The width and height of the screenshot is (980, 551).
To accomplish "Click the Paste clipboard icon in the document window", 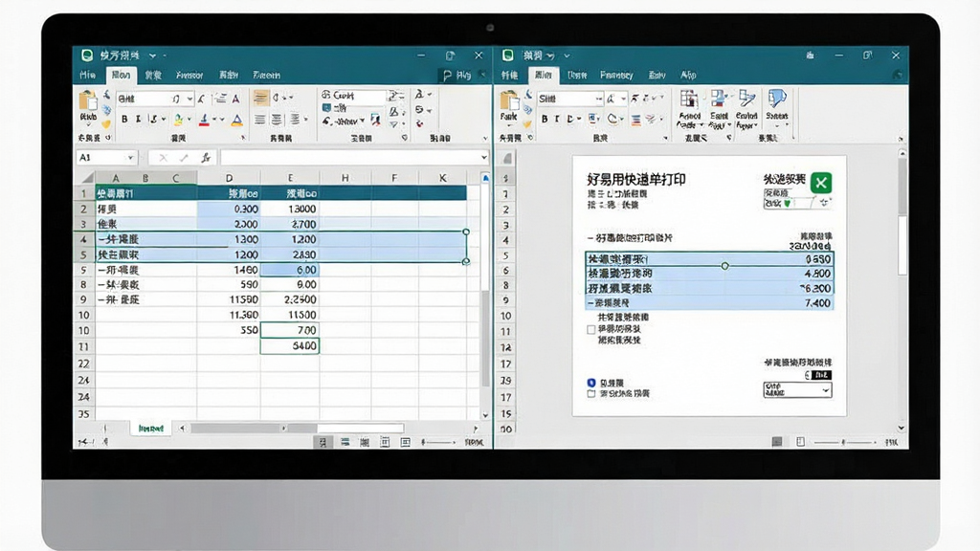I will (509, 100).
